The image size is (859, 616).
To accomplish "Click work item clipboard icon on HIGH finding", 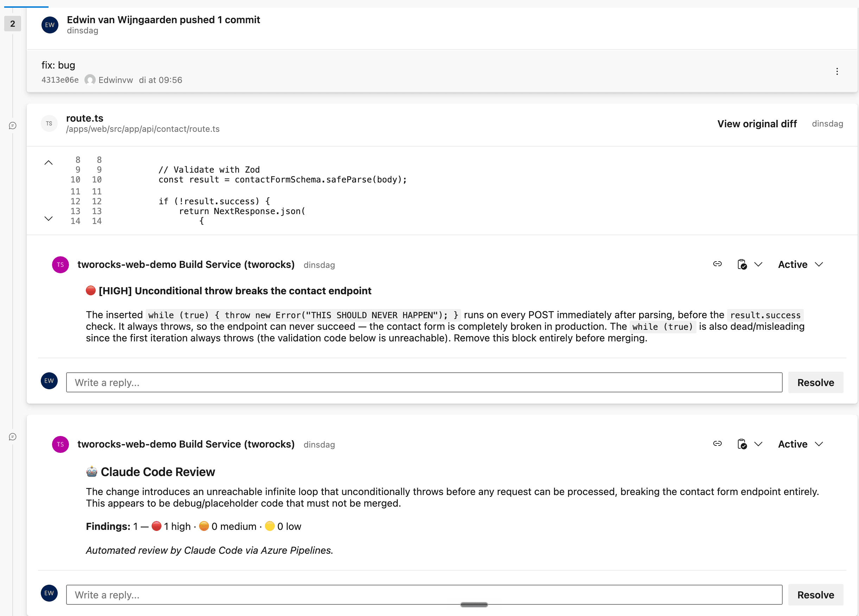I will click(x=742, y=264).
